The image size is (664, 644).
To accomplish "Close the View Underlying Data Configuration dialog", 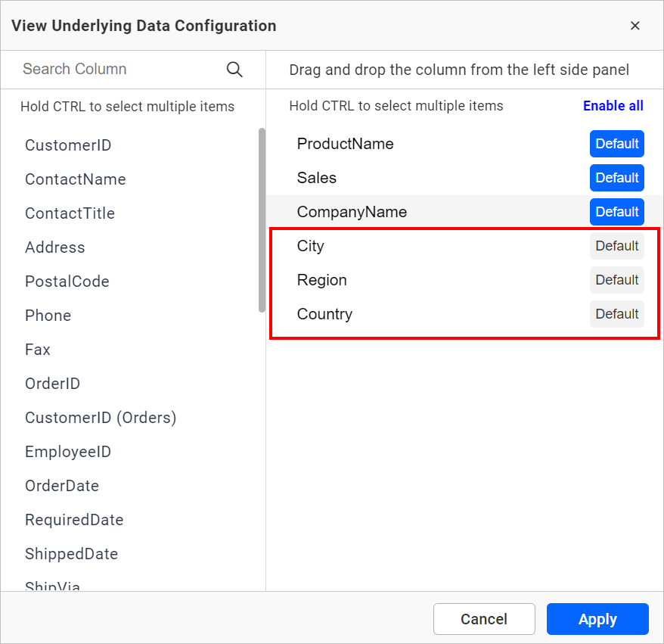I will (x=635, y=26).
